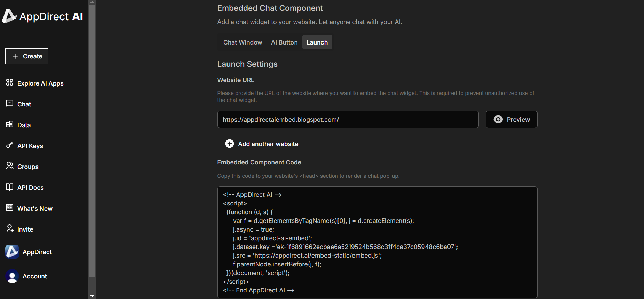The image size is (644, 299).
Task: Switch to Chat Window tab
Action: tap(243, 42)
